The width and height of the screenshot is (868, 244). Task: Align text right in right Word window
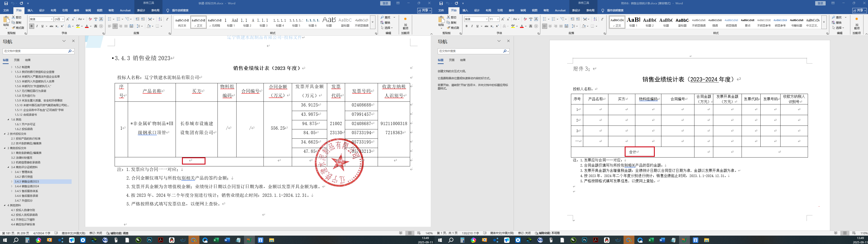[556, 26]
